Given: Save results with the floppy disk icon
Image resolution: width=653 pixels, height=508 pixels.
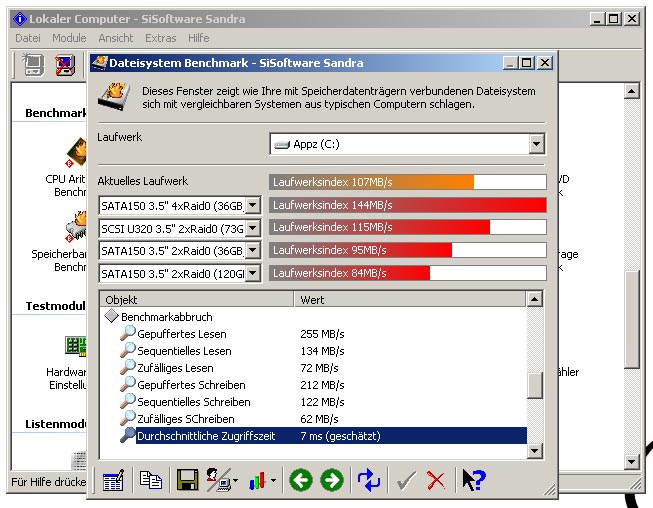Looking at the screenshot, I should pos(187,480).
